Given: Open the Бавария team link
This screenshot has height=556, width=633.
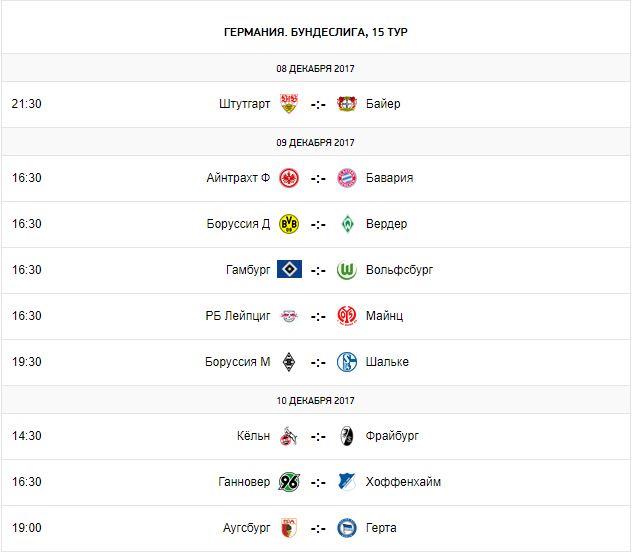Looking at the screenshot, I should click(390, 178).
